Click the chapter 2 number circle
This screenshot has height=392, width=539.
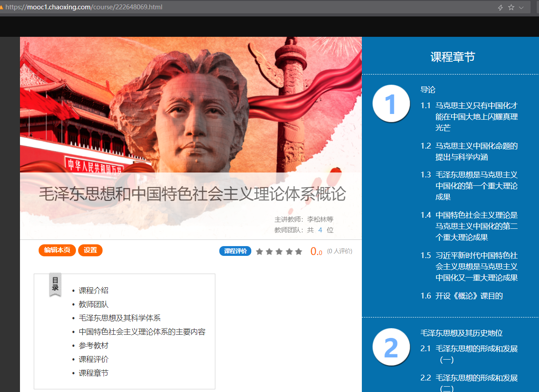pyautogui.click(x=391, y=347)
